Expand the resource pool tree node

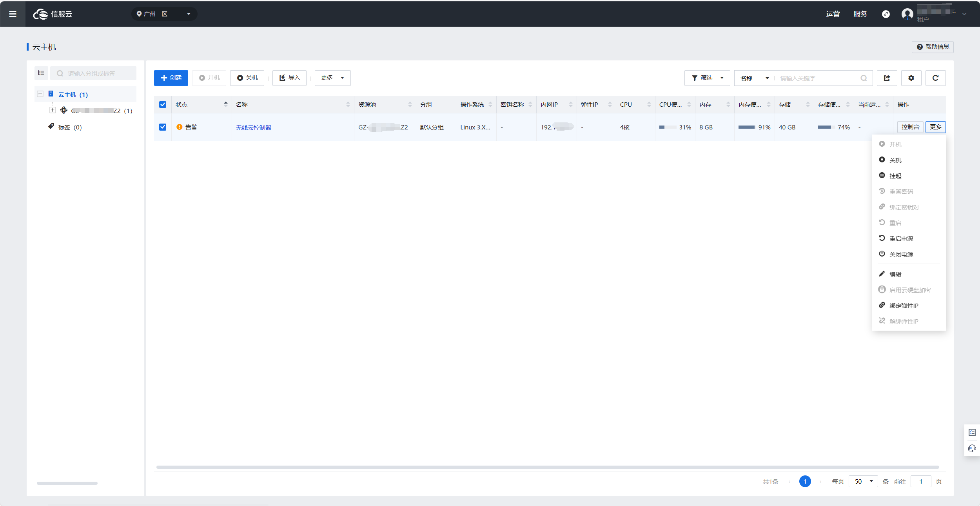click(x=53, y=110)
